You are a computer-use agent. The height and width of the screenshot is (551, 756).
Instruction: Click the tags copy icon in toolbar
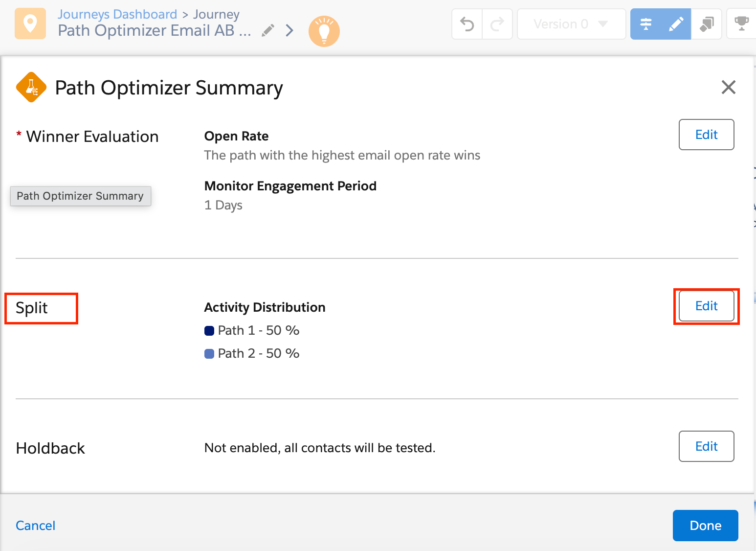707,24
